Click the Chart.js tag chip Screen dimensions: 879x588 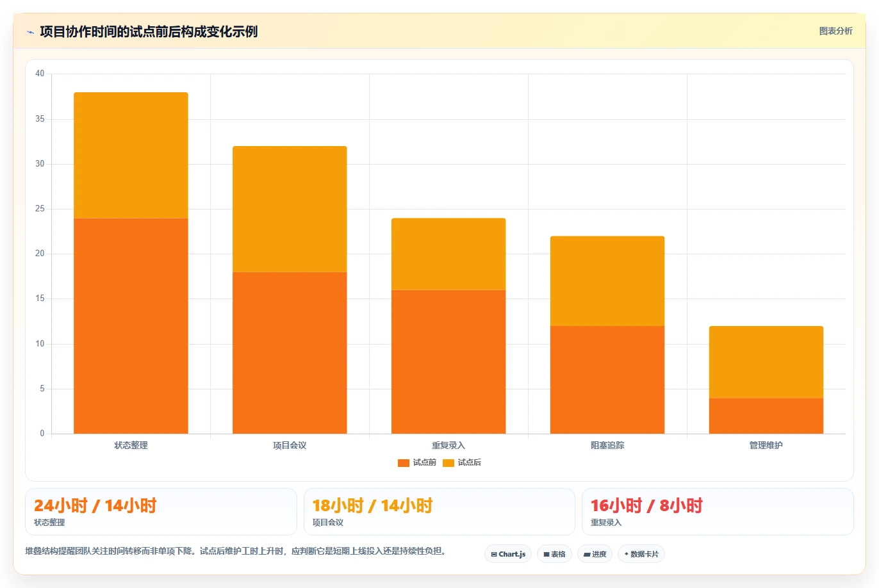508,554
